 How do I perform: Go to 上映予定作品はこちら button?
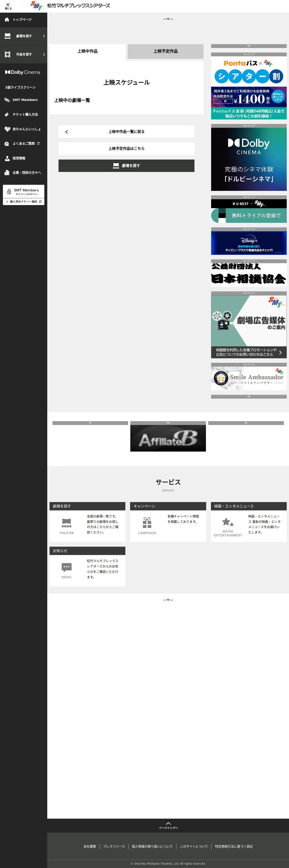[x=126, y=148]
